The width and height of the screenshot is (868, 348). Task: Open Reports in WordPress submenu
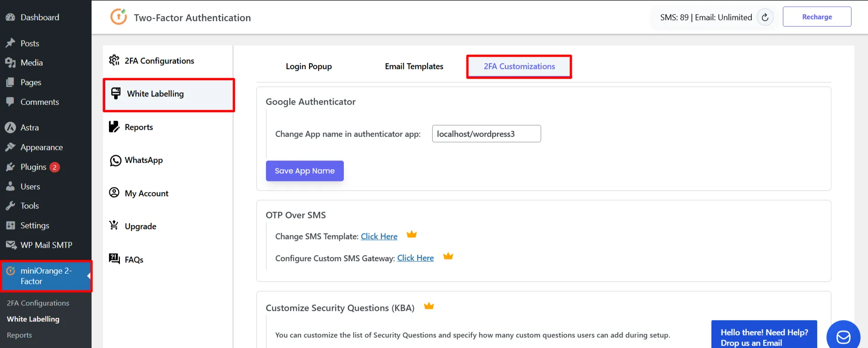pos(19,335)
